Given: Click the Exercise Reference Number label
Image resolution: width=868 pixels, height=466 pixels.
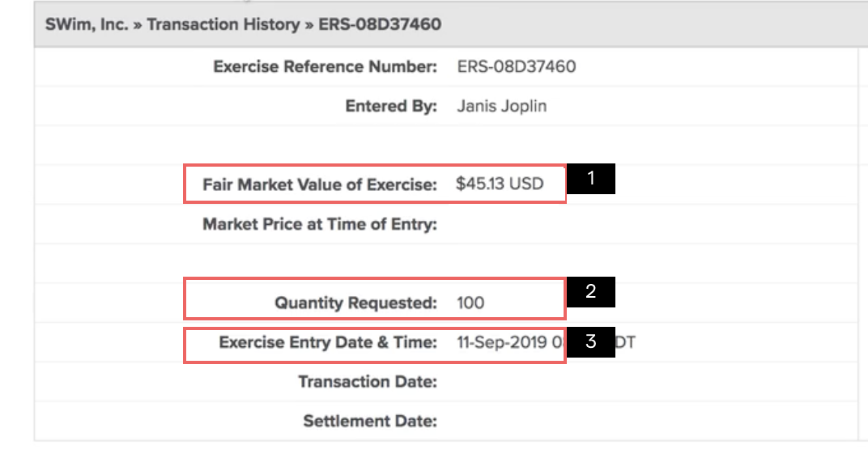Looking at the screenshot, I should pos(325,66).
